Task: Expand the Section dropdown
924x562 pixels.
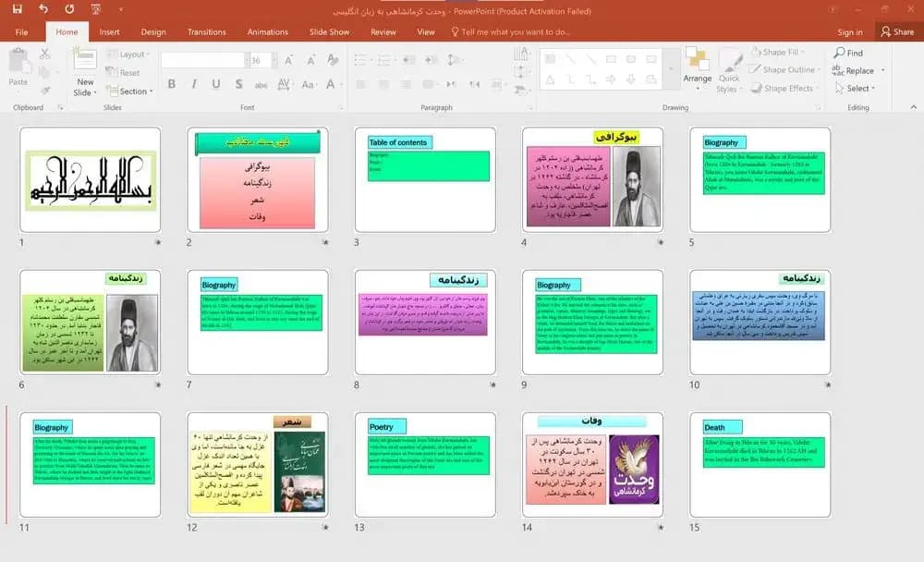Action: 129,92
